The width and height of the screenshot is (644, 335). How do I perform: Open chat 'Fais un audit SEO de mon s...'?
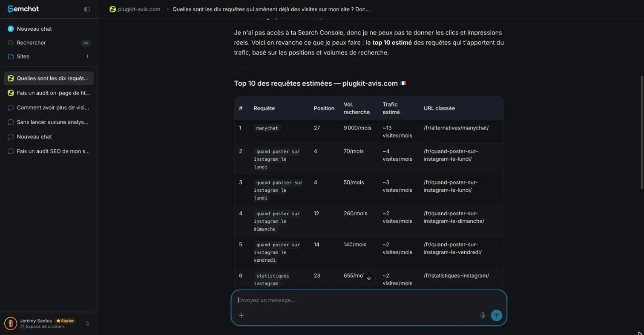point(49,151)
